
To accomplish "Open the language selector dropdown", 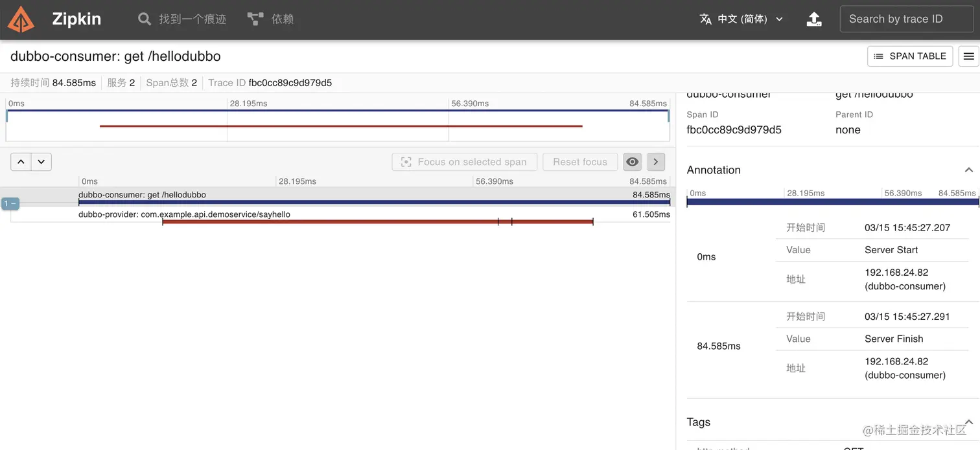I will tap(741, 19).
